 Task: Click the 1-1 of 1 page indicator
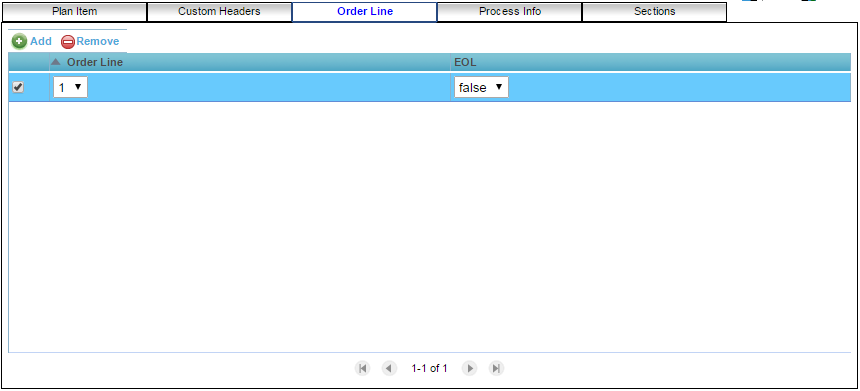[x=429, y=369]
